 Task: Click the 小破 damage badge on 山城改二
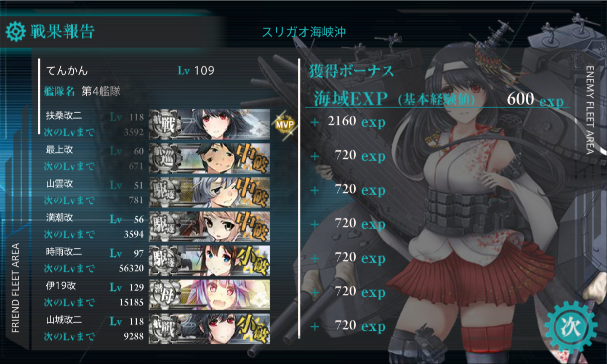(x=252, y=329)
